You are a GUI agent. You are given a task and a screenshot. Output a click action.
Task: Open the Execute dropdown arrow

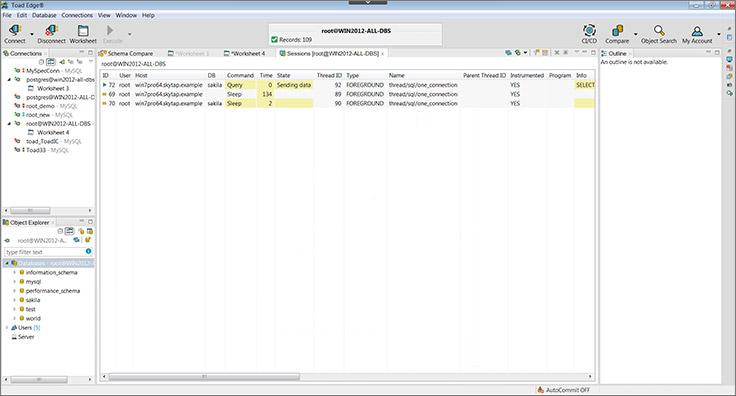coord(130,34)
